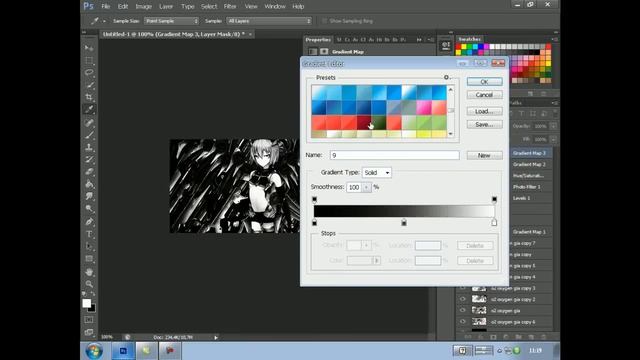Screen dimensions: 640x360
Task: Open the Filter menu
Action: 230,7
